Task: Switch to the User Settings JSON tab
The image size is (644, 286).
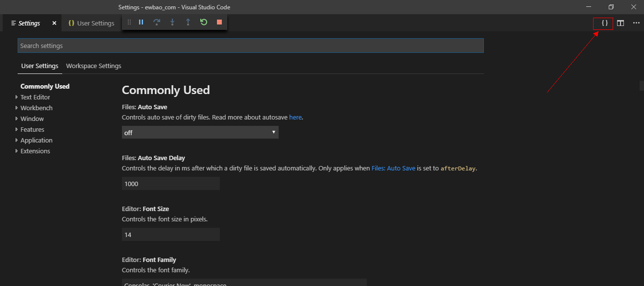Action: [92, 23]
